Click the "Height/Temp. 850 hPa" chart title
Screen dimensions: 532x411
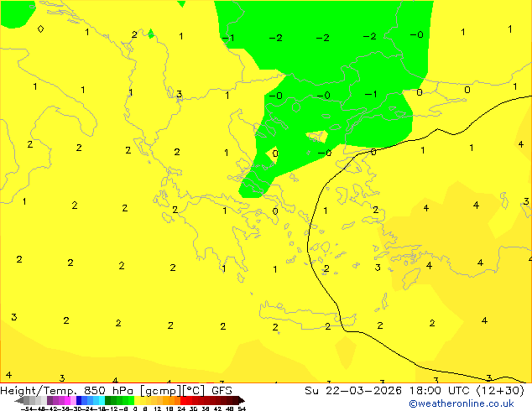[67, 391]
